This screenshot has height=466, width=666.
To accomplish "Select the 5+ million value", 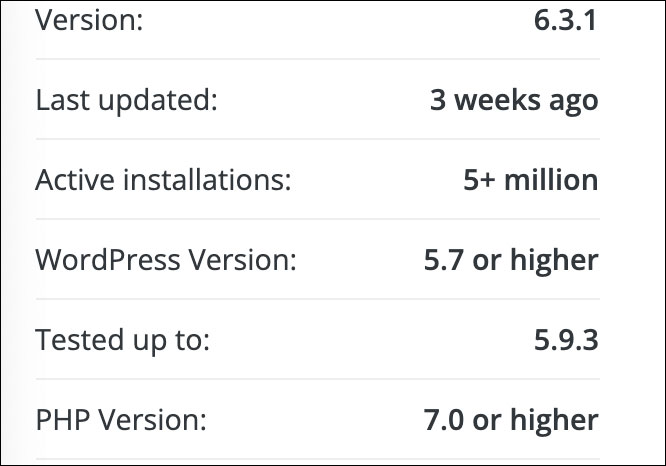I will coord(531,180).
